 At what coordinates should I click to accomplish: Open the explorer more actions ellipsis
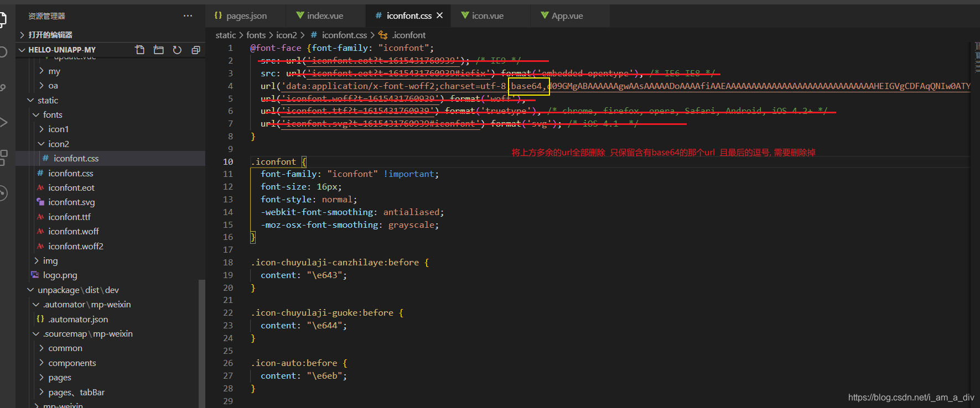(x=188, y=15)
